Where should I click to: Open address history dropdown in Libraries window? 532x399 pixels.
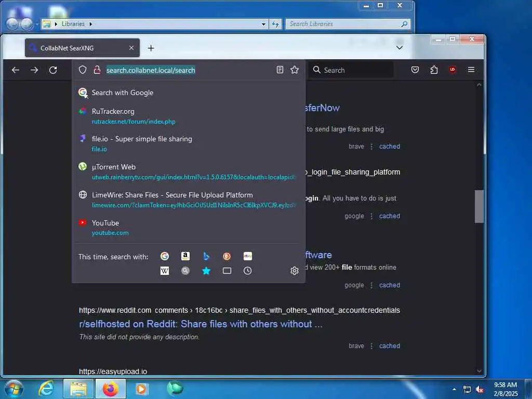263,24
